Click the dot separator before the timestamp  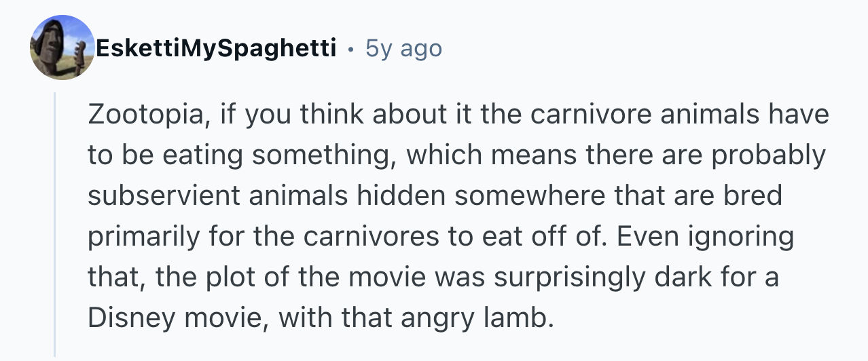pyautogui.click(x=349, y=50)
